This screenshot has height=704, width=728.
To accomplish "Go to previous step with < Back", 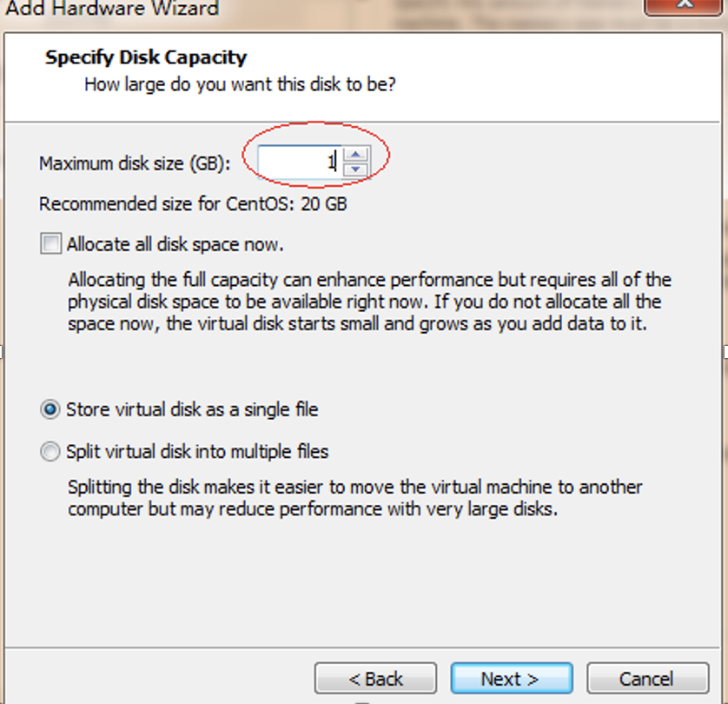I will pyautogui.click(x=375, y=679).
